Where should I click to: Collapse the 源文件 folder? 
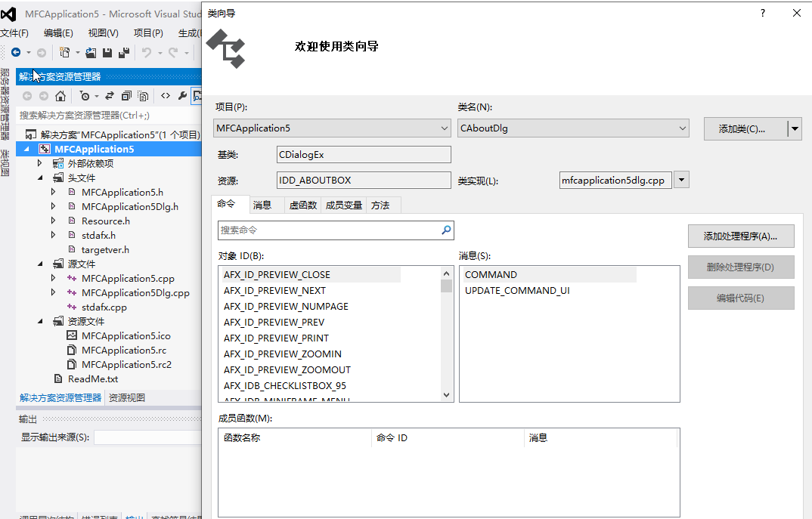tap(40, 264)
